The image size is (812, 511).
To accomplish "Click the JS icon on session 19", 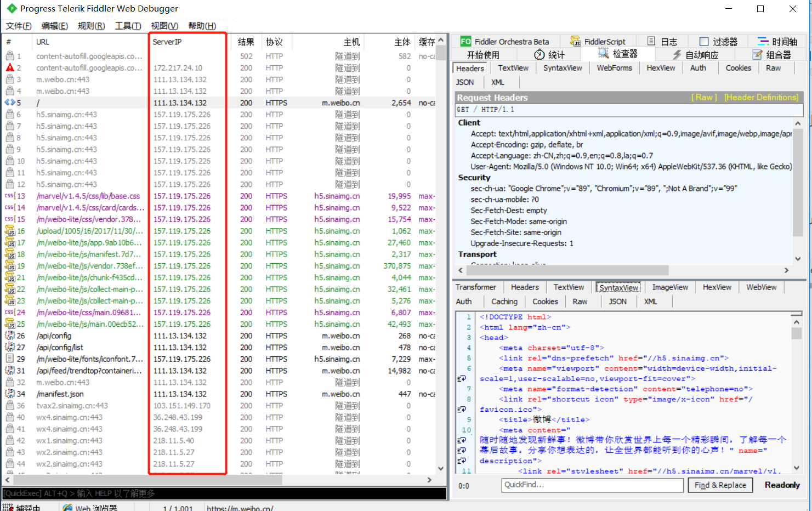I will point(10,266).
